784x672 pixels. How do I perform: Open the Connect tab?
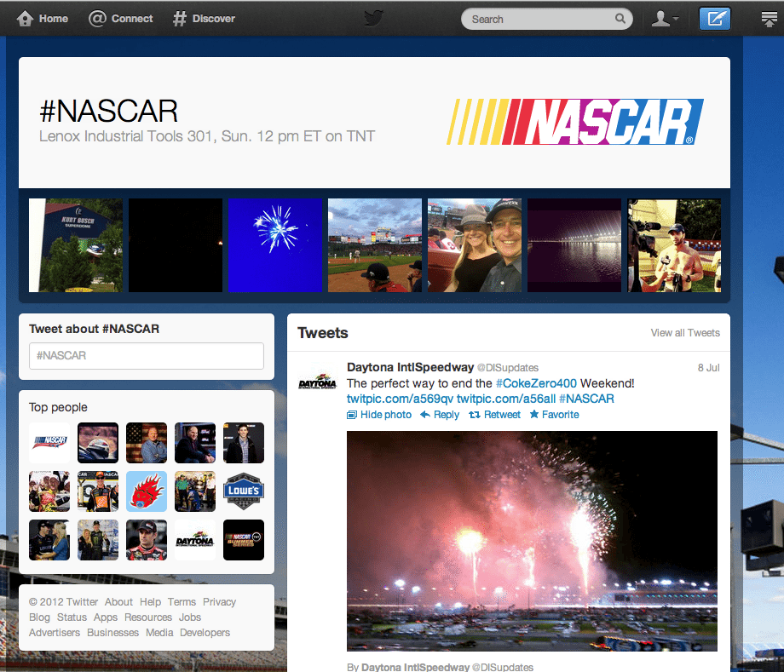point(120,19)
